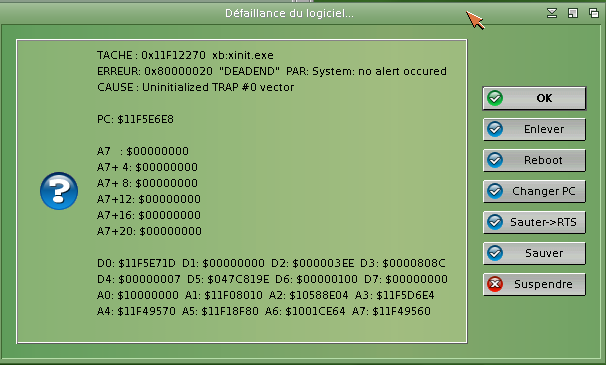Image resolution: width=606 pixels, height=365 pixels.
Task: Click the Suspendre button
Action: coord(534,284)
